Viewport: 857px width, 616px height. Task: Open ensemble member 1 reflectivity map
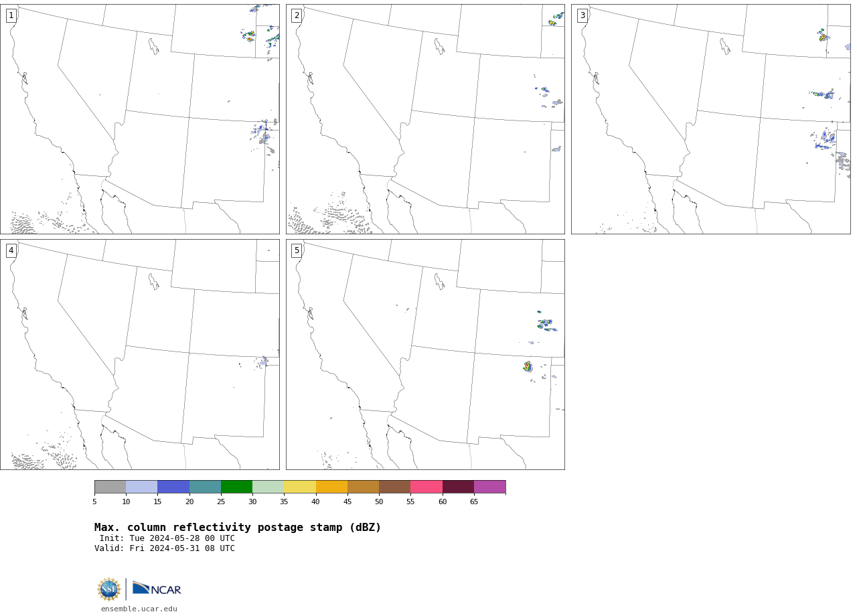pos(140,119)
